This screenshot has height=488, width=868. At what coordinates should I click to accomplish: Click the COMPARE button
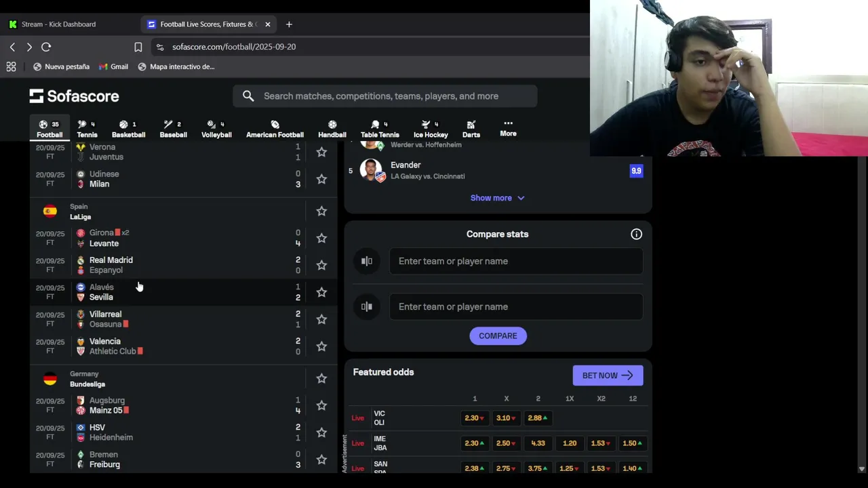click(x=498, y=335)
